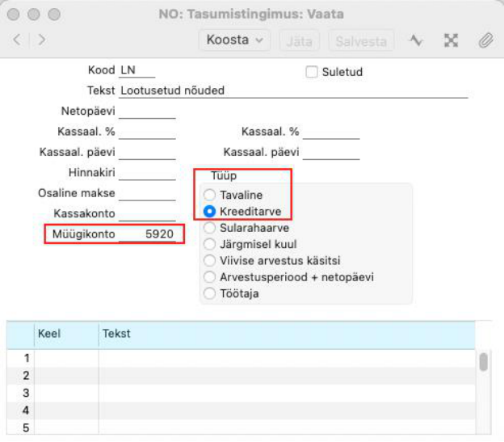Click the table's vertical scrollbar thumb
504x442 pixels.
click(x=483, y=362)
